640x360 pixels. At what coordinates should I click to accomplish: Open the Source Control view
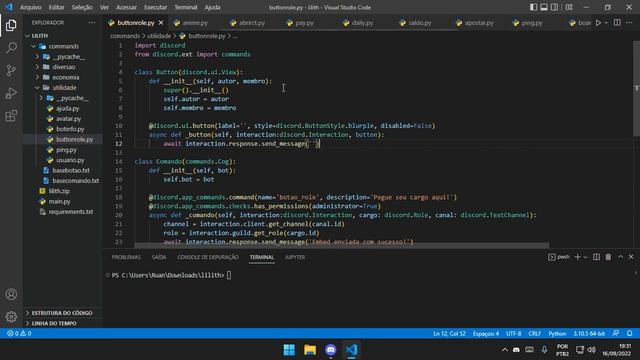click(x=11, y=71)
